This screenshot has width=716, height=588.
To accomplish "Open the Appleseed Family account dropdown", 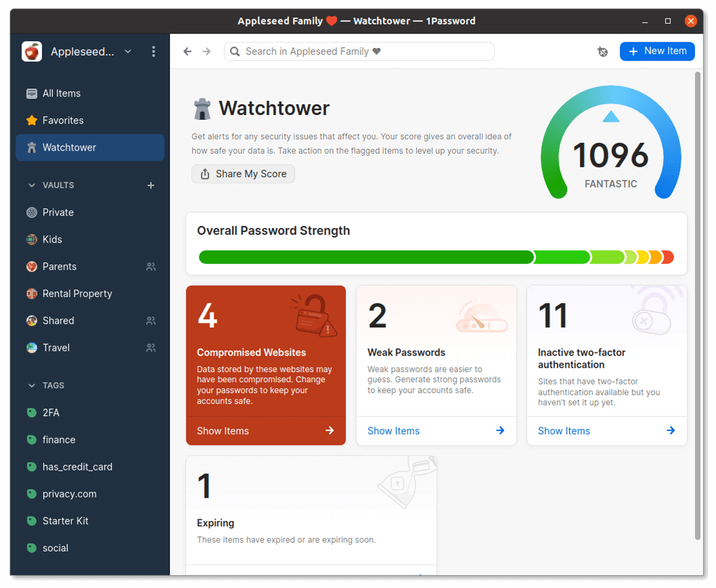I will (x=128, y=51).
